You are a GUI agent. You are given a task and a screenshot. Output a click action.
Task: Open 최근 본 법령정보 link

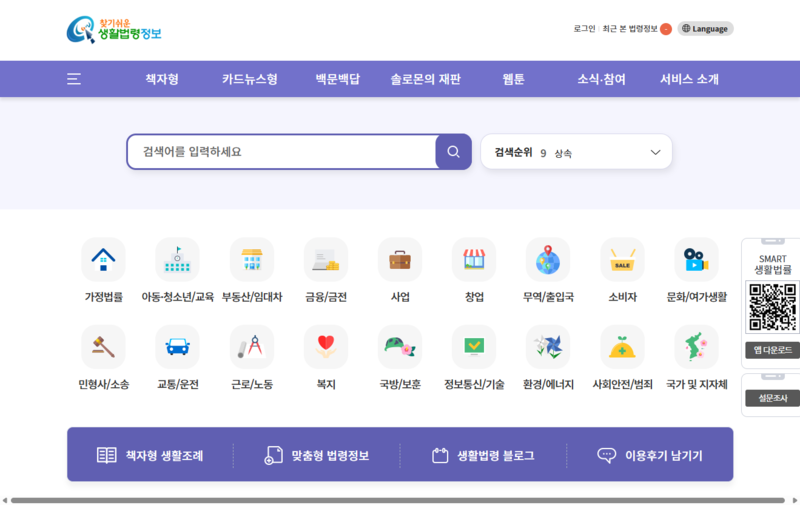(x=630, y=29)
